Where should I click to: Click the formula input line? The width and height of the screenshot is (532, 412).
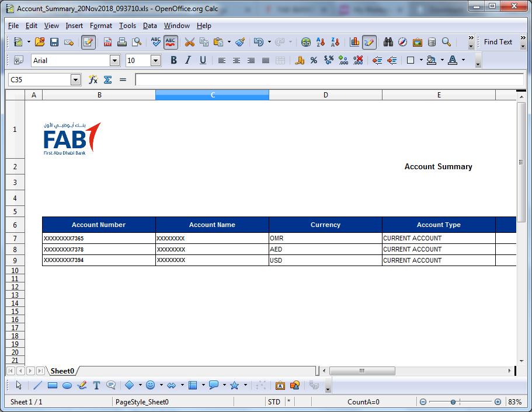pos(329,80)
